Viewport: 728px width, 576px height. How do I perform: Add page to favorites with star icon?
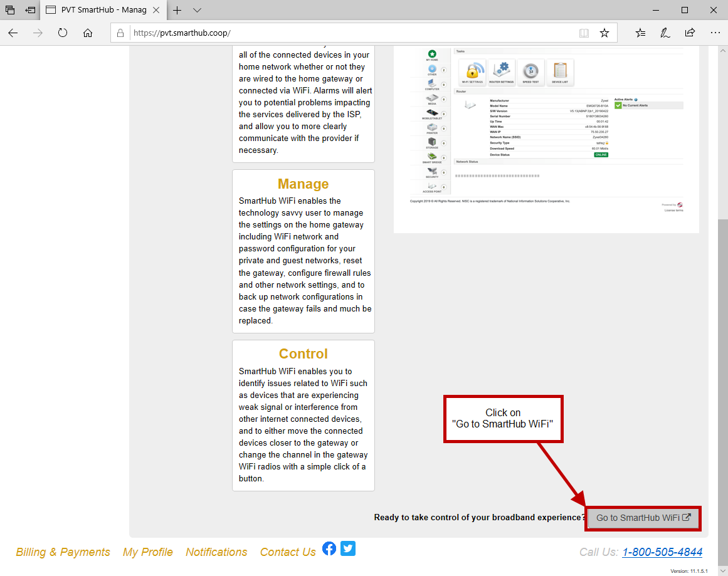click(x=604, y=33)
